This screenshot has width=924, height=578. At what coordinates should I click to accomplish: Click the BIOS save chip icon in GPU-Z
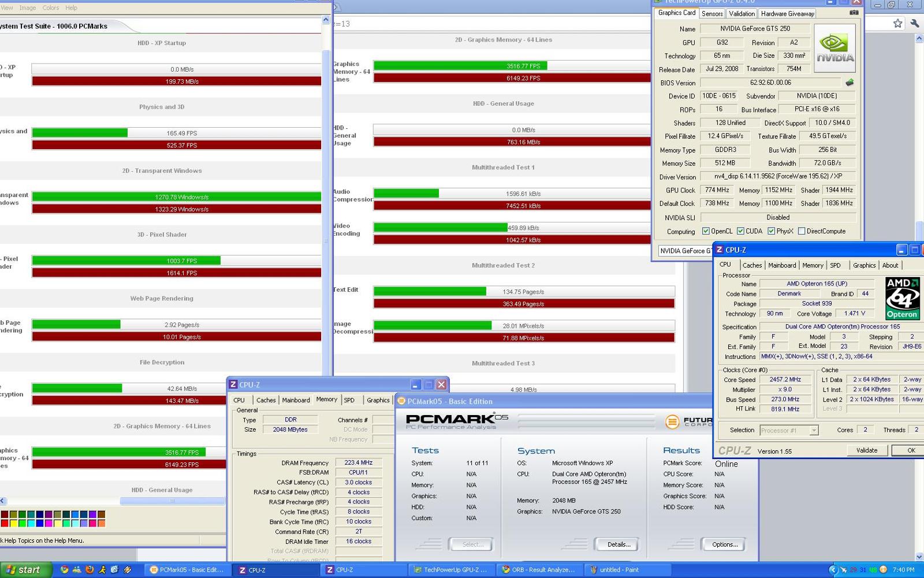850,83
